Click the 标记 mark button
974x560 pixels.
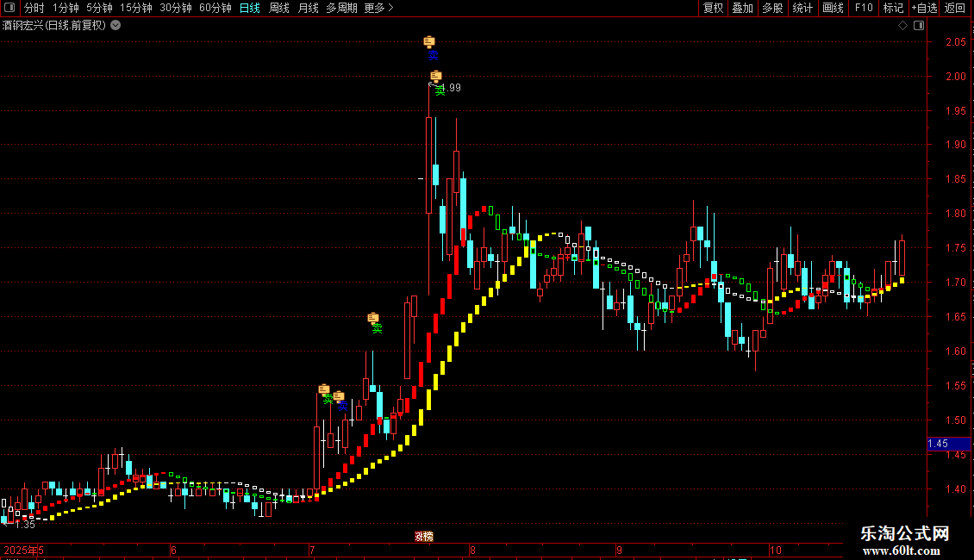point(893,8)
